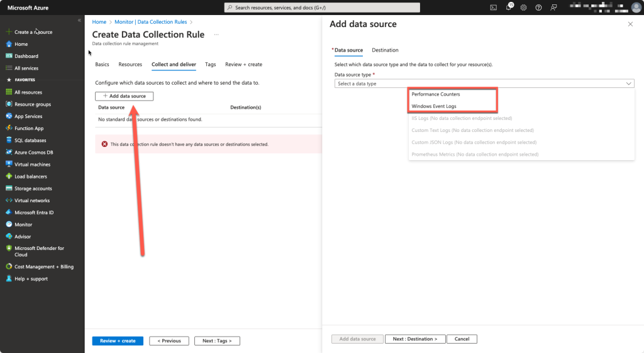The width and height of the screenshot is (644, 353).
Task: Open the Data source type dropdown
Action: [x=484, y=84]
